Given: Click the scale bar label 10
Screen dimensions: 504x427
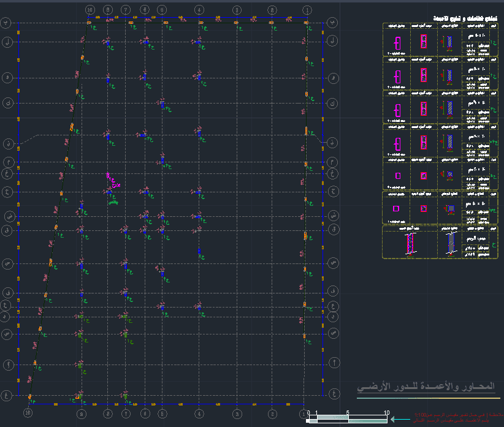Looking at the screenshot, I should pos(386,412).
